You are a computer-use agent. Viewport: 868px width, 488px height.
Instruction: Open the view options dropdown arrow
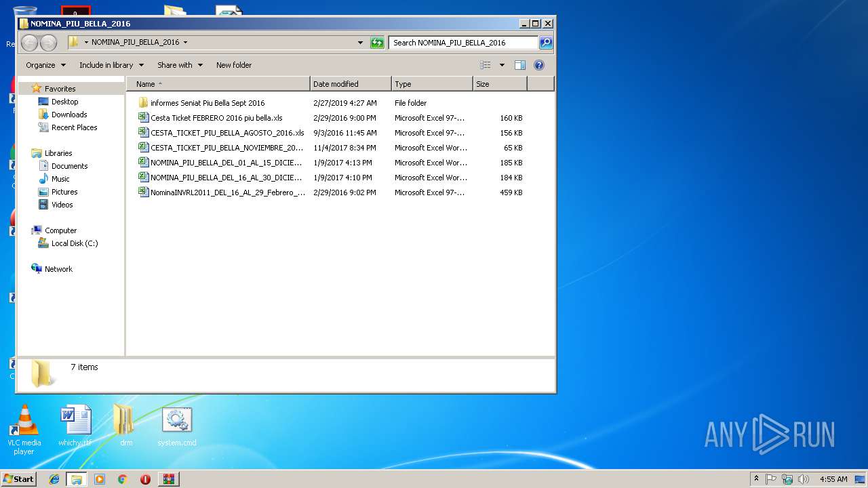pos(502,65)
